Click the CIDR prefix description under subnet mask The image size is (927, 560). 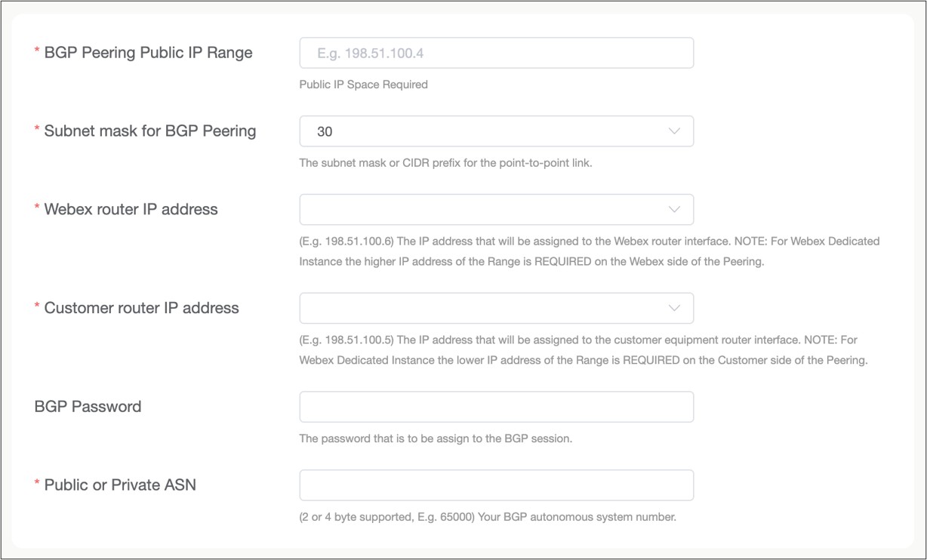445,163
